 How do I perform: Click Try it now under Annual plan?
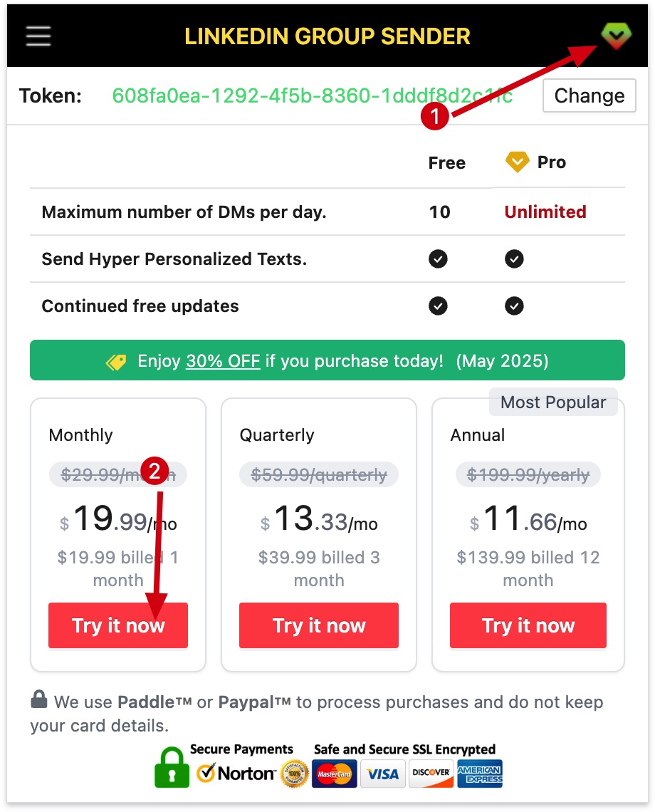(528, 625)
